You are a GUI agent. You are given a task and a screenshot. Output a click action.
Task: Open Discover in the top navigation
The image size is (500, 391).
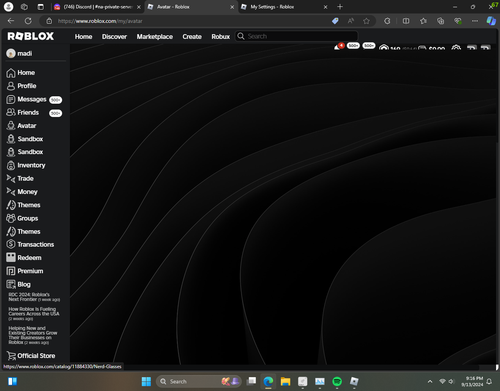[x=114, y=37]
